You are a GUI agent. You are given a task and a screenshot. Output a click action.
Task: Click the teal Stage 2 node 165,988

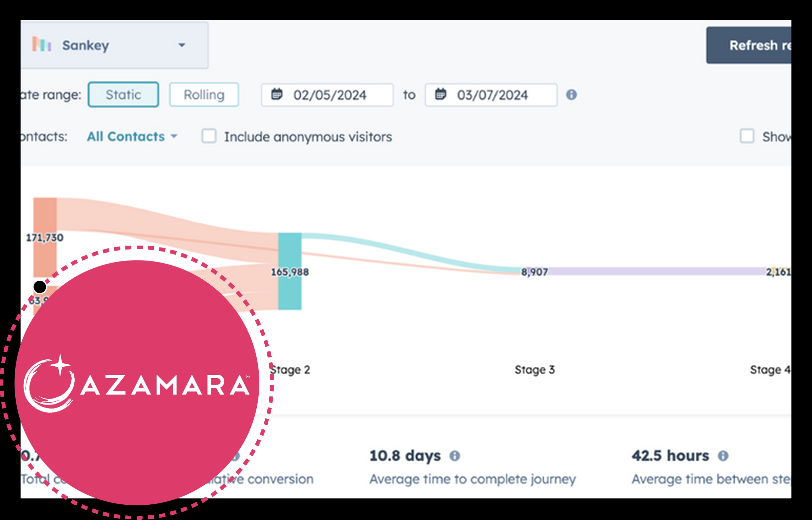(x=290, y=271)
